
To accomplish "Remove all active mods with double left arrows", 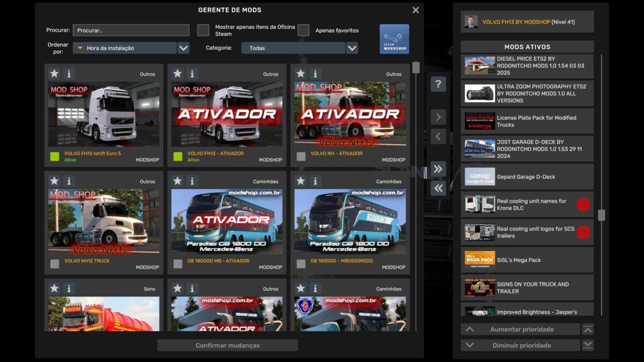I will coord(438,188).
